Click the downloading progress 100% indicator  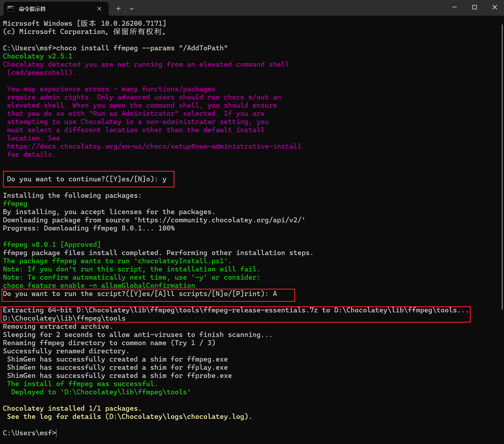click(167, 228)
